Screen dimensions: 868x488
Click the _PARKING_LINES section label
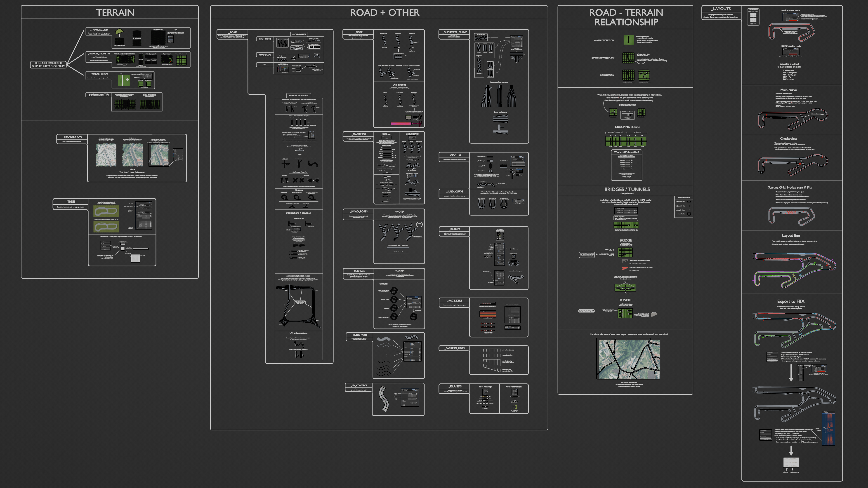[x=454, y=348]
